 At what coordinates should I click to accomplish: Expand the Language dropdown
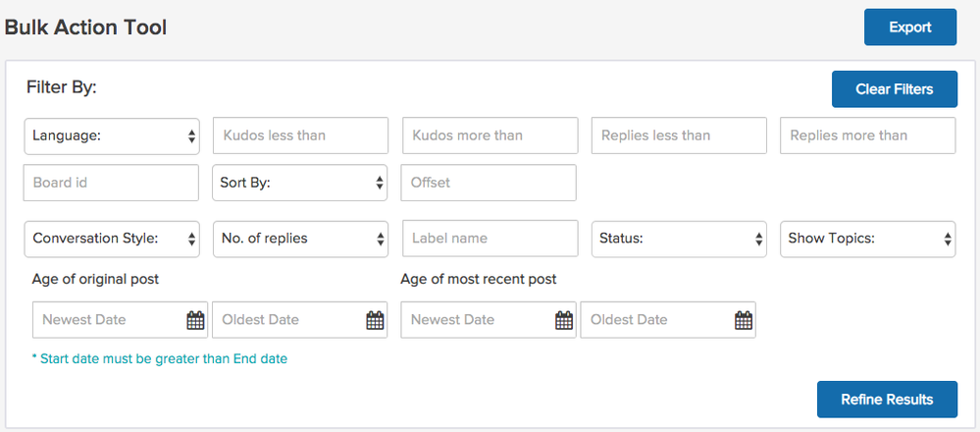click(x=112, y=136)
